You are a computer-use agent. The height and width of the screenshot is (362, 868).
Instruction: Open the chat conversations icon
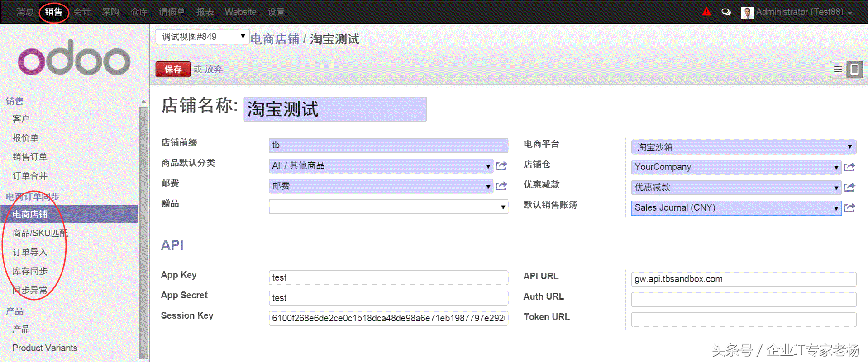click(726, 12)
